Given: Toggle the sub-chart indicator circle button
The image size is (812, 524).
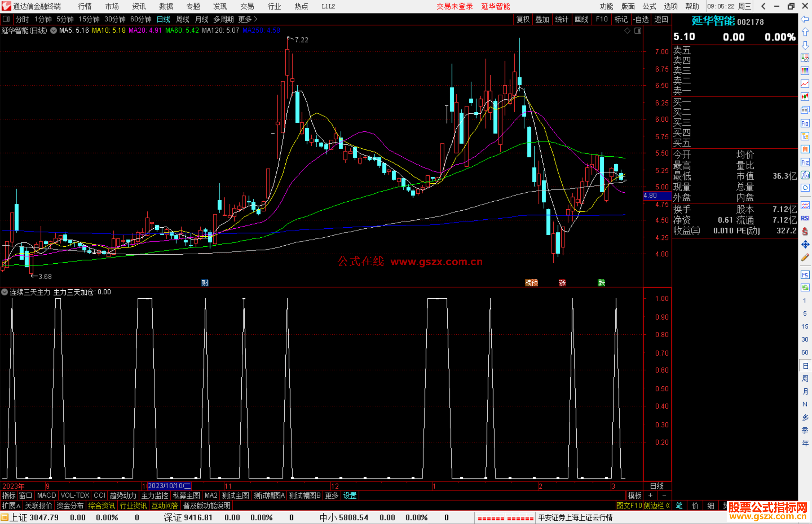Looking at the screenshot, I should click(5, 292).
